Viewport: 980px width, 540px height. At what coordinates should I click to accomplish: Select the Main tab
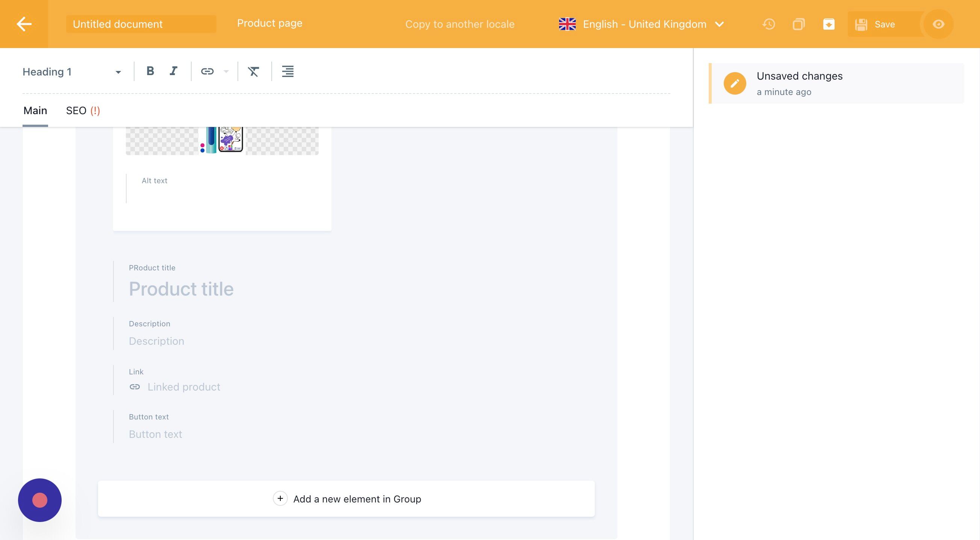[35, 111]
